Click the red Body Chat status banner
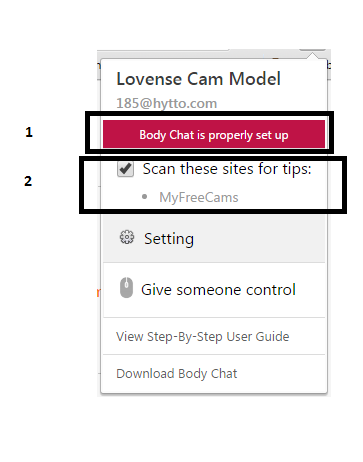363x462 pixels. point(214,134)
